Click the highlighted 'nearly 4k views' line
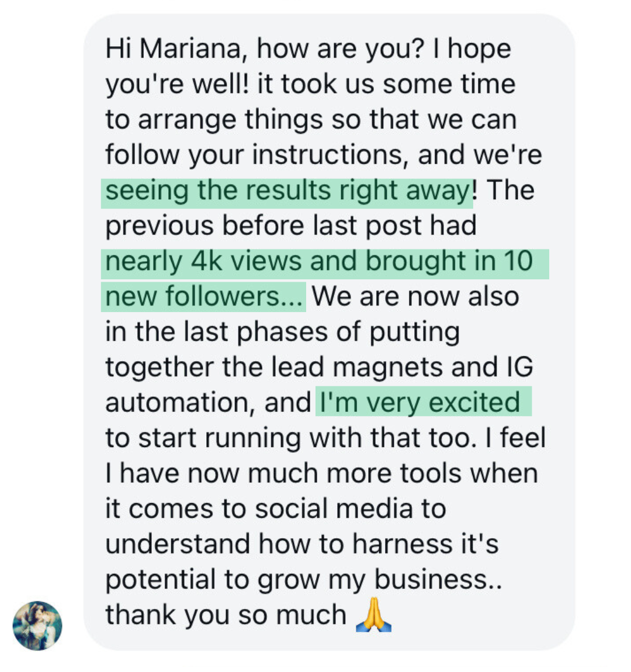The height and width of the screenshot is (672, 631). [325, 261]
